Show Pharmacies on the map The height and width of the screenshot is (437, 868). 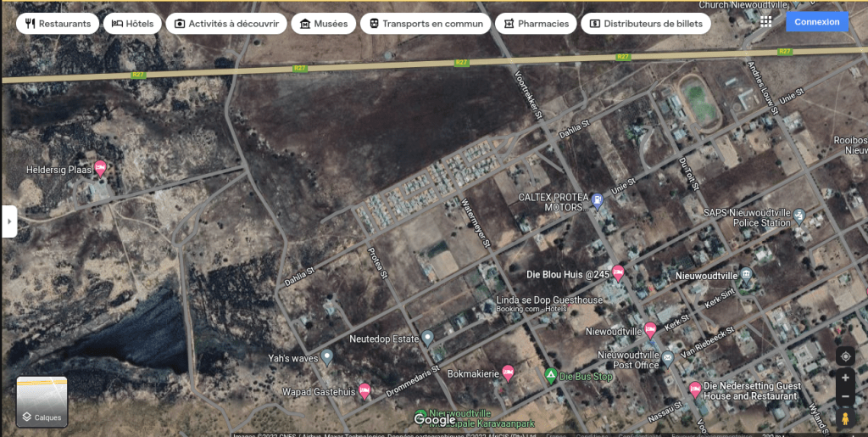[536, 24]
